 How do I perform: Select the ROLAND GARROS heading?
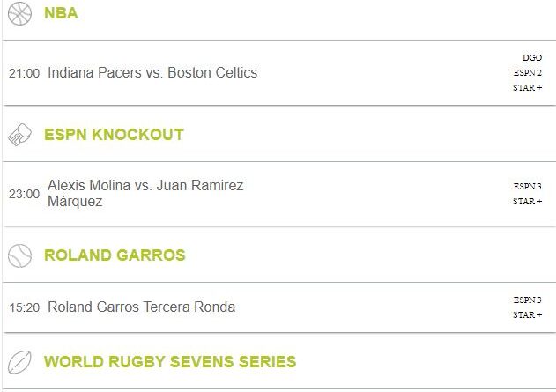click(115, 255)
